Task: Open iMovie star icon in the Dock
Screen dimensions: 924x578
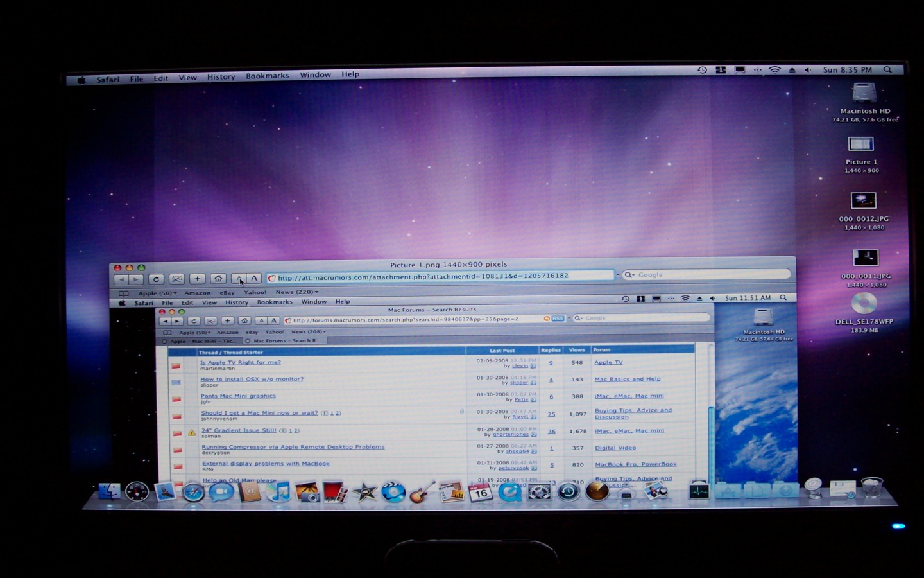Action: point(364,493)
